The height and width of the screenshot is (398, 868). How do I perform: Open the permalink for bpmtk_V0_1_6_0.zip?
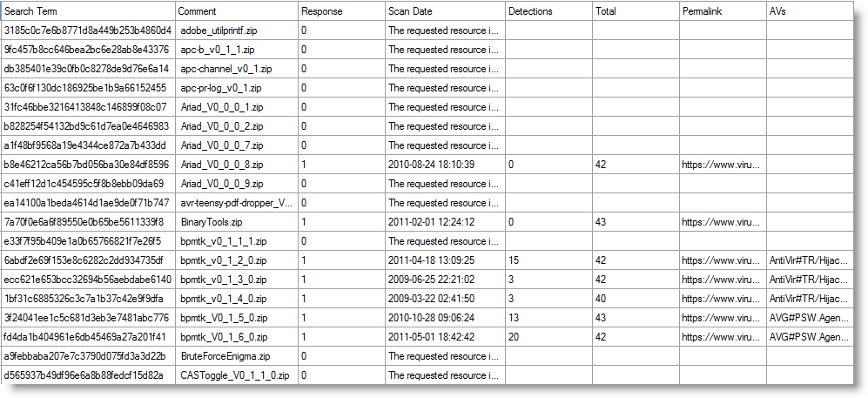pos(722,337)
